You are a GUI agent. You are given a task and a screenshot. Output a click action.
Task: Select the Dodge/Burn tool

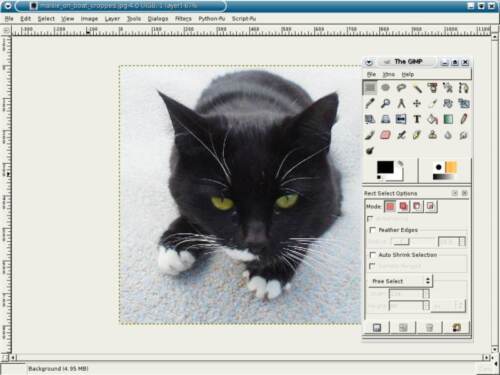point(370,150)
